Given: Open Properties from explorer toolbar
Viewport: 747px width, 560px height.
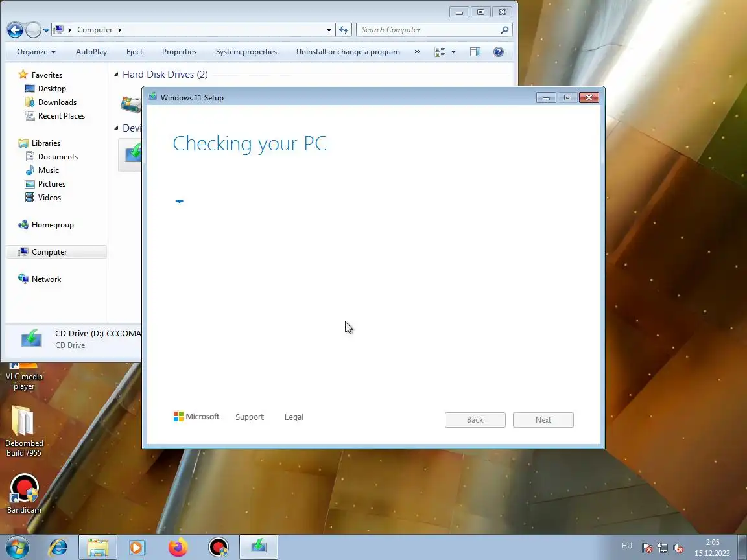Looking at the screenshot, I should tap(179, 52).
